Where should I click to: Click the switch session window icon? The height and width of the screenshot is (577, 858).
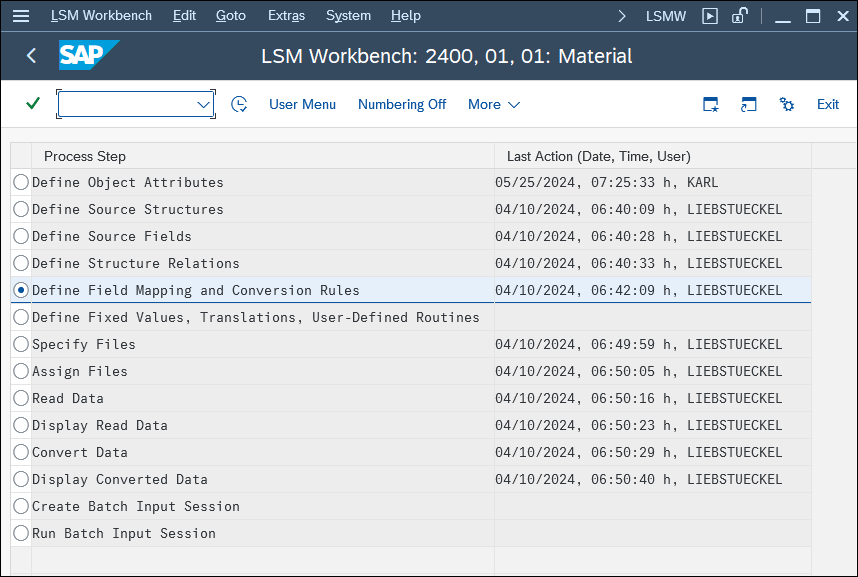tap(749, 104)
